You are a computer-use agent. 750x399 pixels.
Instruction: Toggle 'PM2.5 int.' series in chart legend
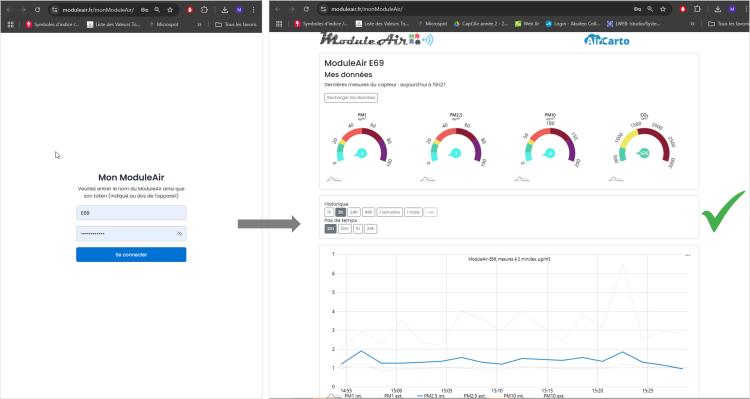[431, 396]
